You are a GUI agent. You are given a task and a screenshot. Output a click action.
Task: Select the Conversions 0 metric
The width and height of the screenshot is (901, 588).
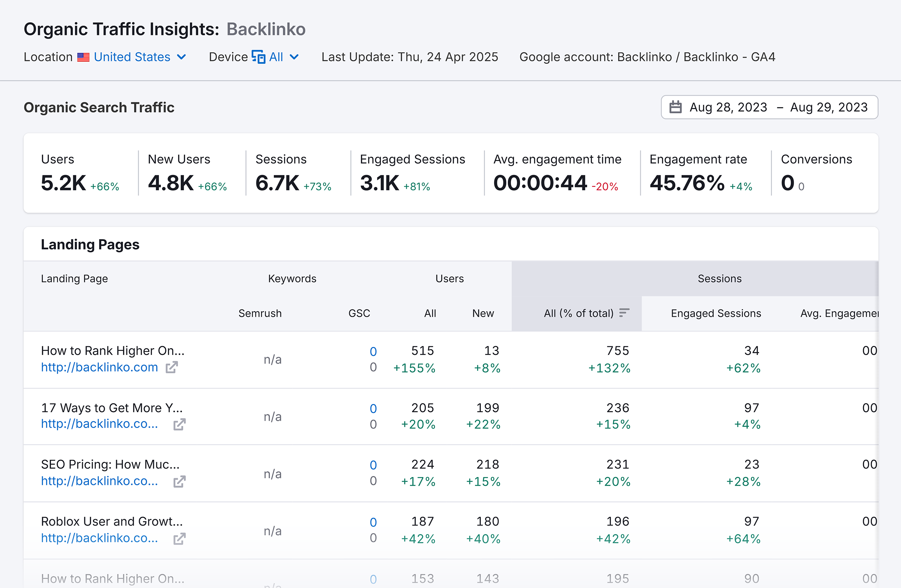tap(817, 173)
